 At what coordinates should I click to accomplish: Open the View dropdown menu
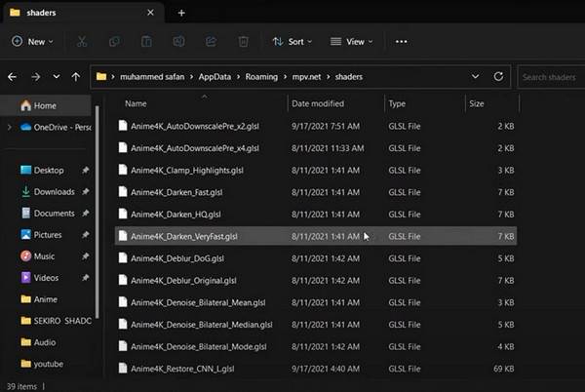click(x=351, y=41)
